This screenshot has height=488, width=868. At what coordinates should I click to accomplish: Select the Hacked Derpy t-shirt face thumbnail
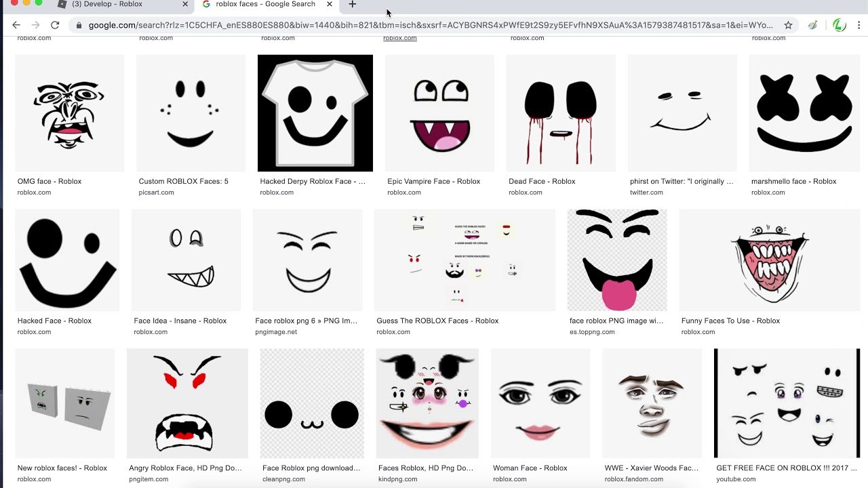[315, 113]
